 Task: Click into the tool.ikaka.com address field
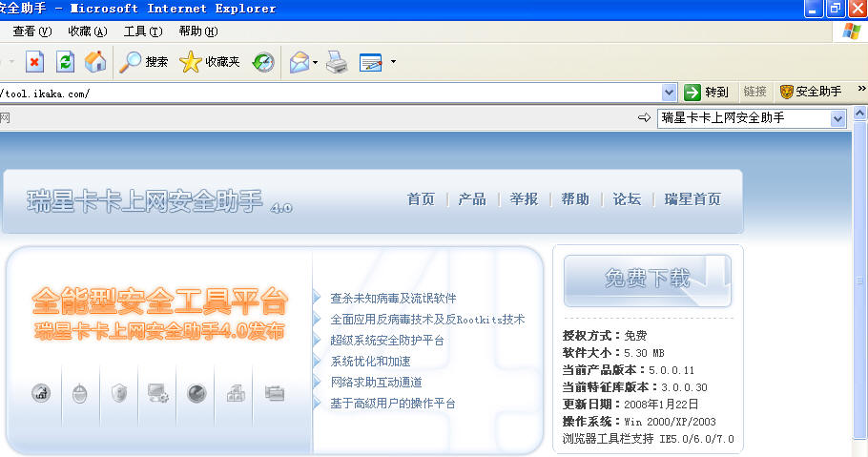pyautogui.click(x=330, y=93)
